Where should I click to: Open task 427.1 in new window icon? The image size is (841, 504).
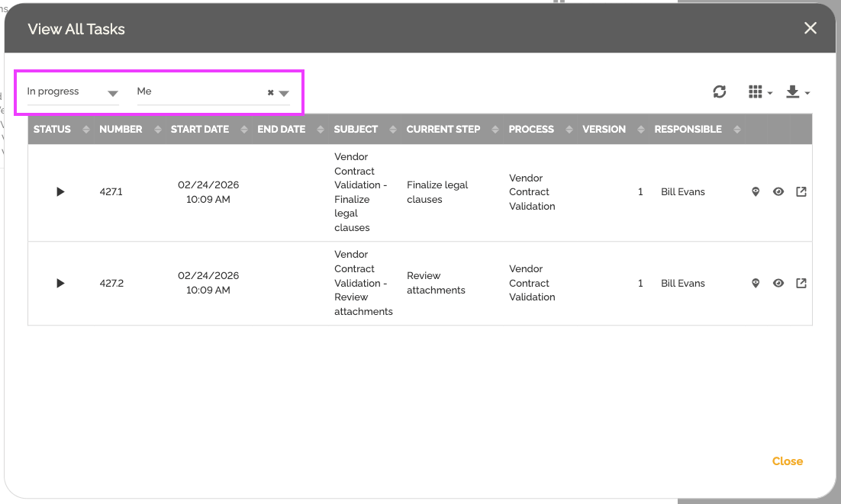coord(801,192)
